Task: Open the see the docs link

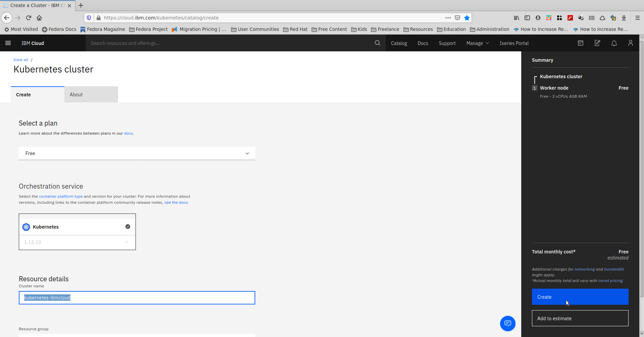Action: tap(176, 202)
